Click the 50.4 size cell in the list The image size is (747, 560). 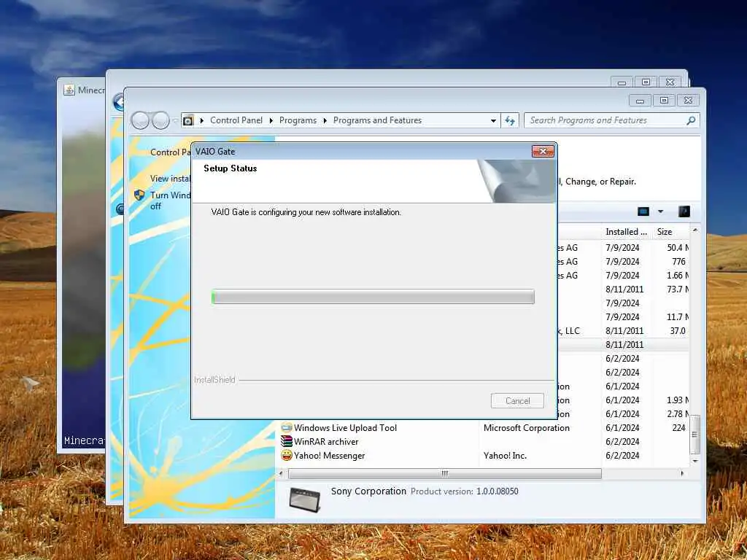(677, 248)
